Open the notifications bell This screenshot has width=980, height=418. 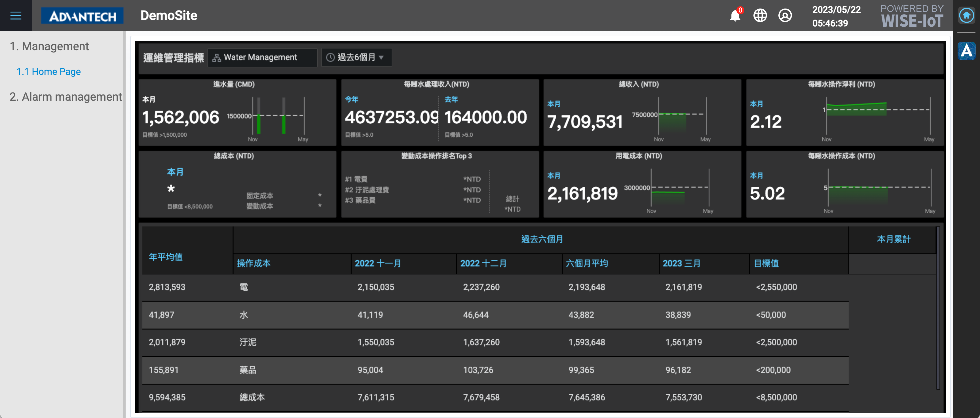[735, 16]
